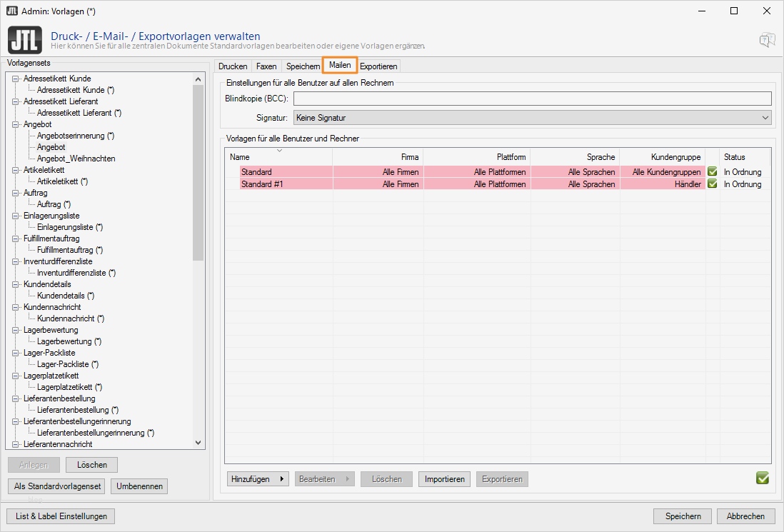Open the help chat bubble icon

[x=767, y=40]
